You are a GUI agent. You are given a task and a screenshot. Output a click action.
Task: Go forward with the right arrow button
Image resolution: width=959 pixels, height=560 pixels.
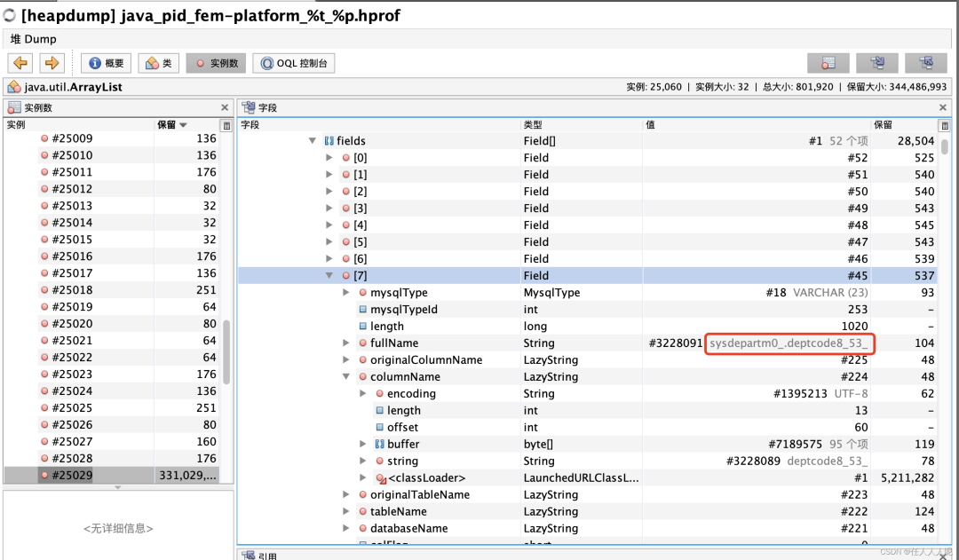click(52, 63)
